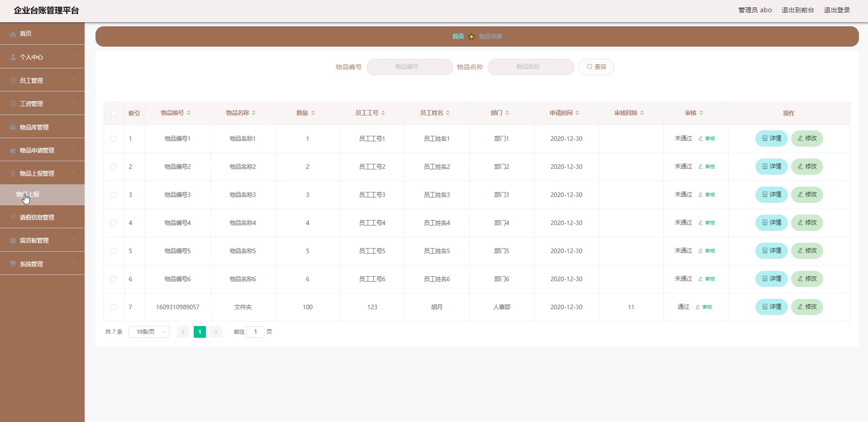Sort by the 物品编号 column arrows
868x422 pixels.
tap(188, 113)
